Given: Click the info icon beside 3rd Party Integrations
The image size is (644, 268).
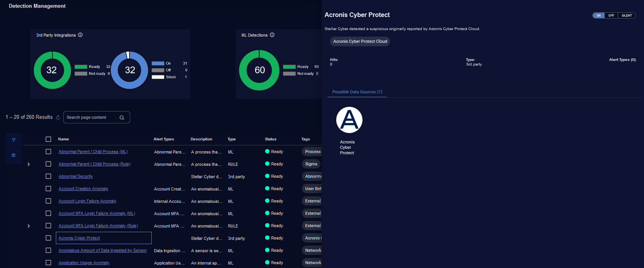Looking at the screenshot, I should 80,35.
